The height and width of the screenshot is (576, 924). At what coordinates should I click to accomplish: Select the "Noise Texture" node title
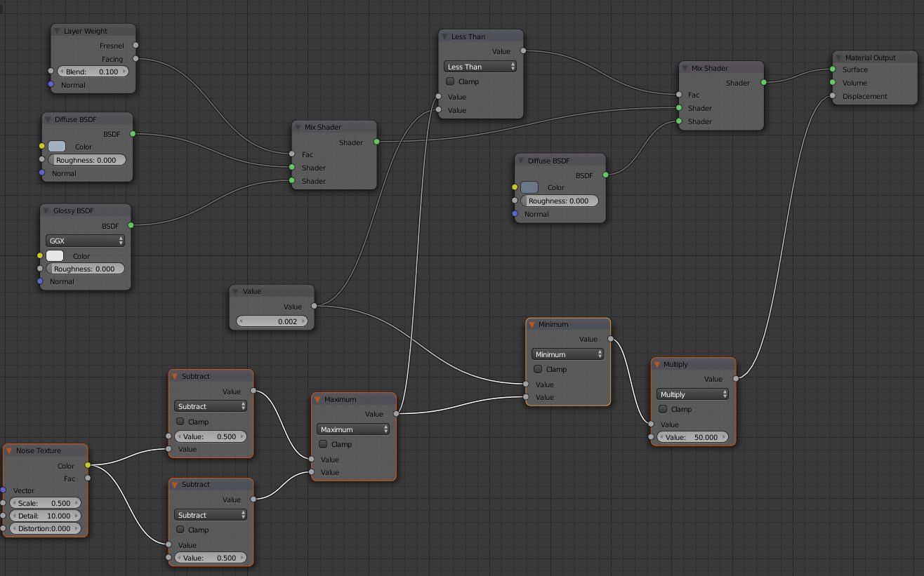pos(39,450)
